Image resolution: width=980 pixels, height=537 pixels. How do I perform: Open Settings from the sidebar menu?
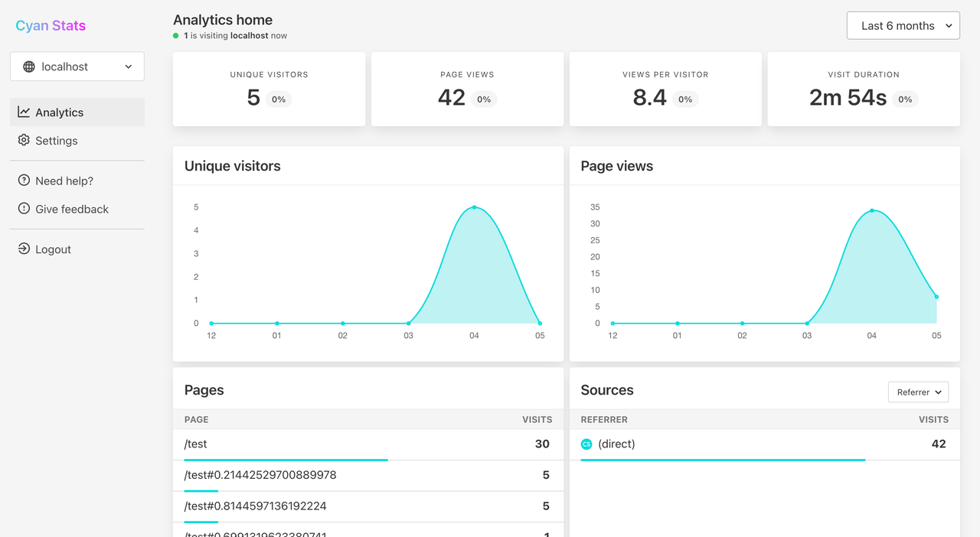click(57, 141)
